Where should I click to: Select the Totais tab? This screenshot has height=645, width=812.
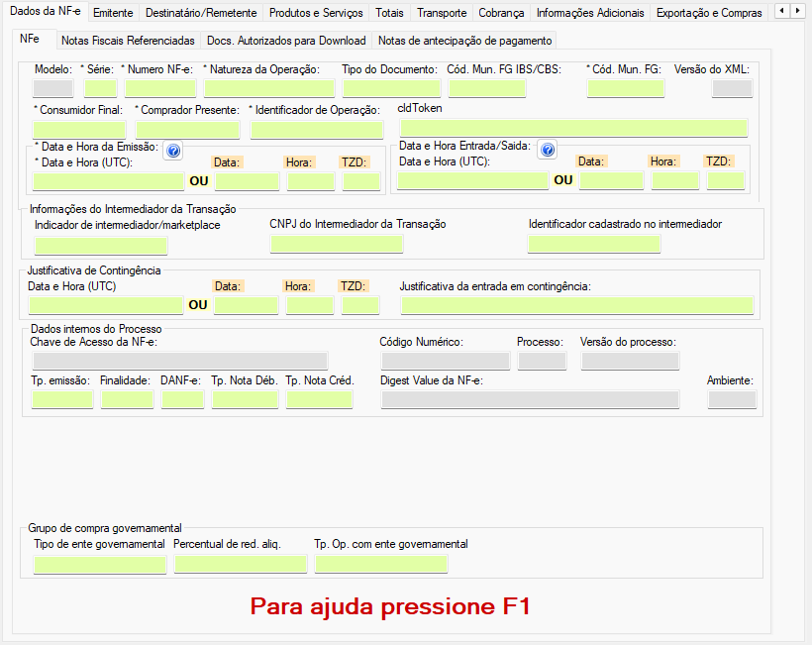[x=389, y=13]
